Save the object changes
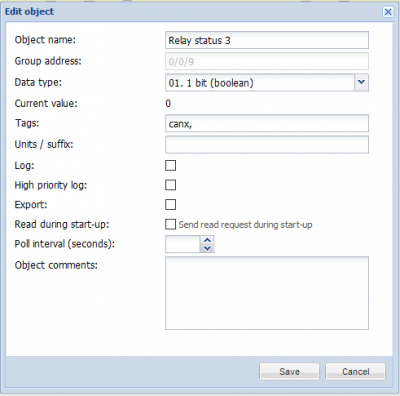400x396 pixels. point(289,371)
